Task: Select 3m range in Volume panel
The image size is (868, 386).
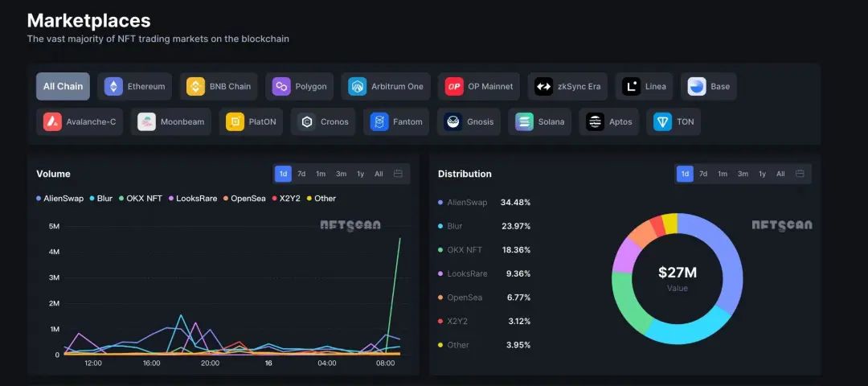Action: pos(341,174)
